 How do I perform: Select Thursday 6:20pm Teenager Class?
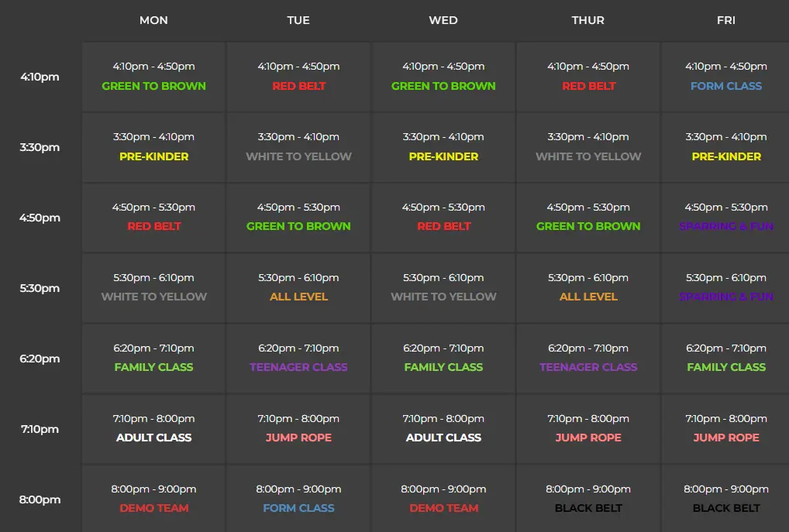588,367
